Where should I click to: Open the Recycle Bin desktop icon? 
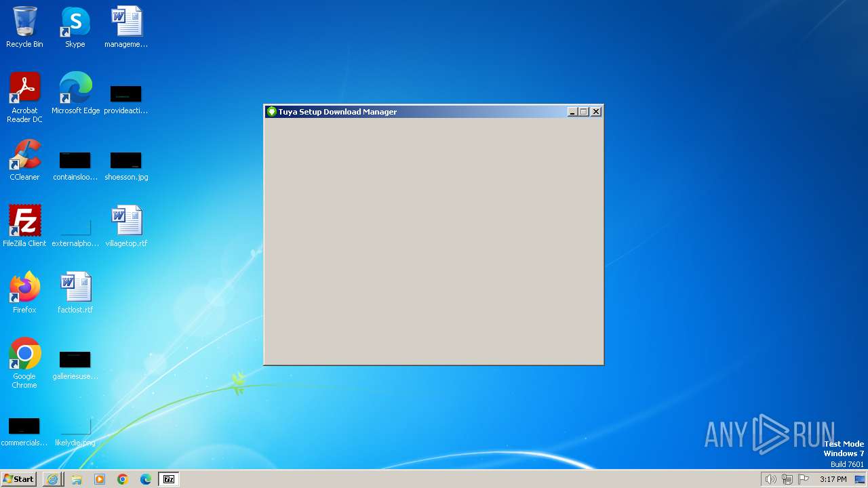tap(24, 27)
